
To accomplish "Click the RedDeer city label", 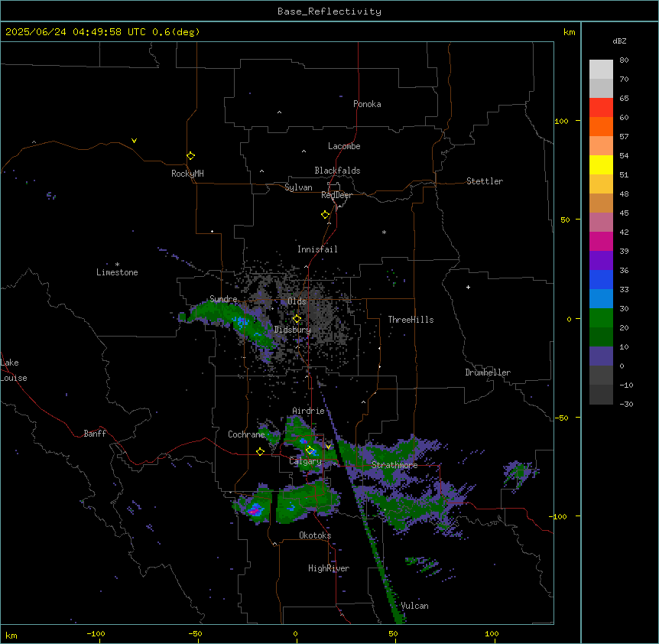I will pos(336,195).
